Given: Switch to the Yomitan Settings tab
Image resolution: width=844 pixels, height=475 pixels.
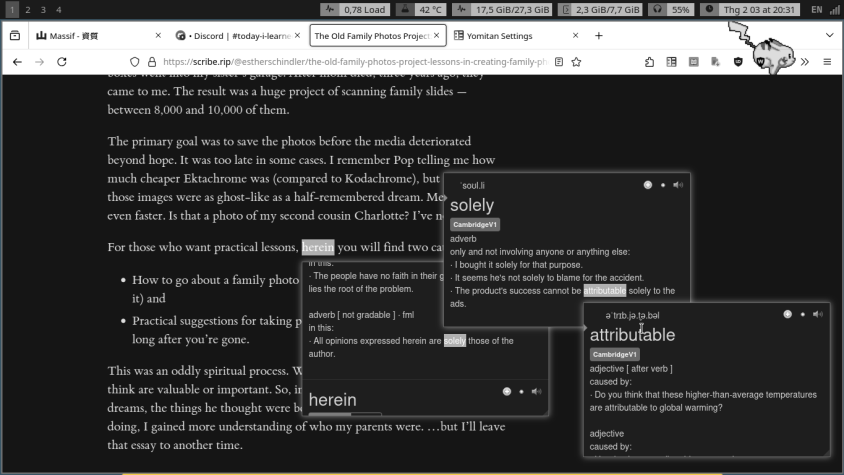Looking at the screenshot, I should pyautogui.click(x=500, y=36).
